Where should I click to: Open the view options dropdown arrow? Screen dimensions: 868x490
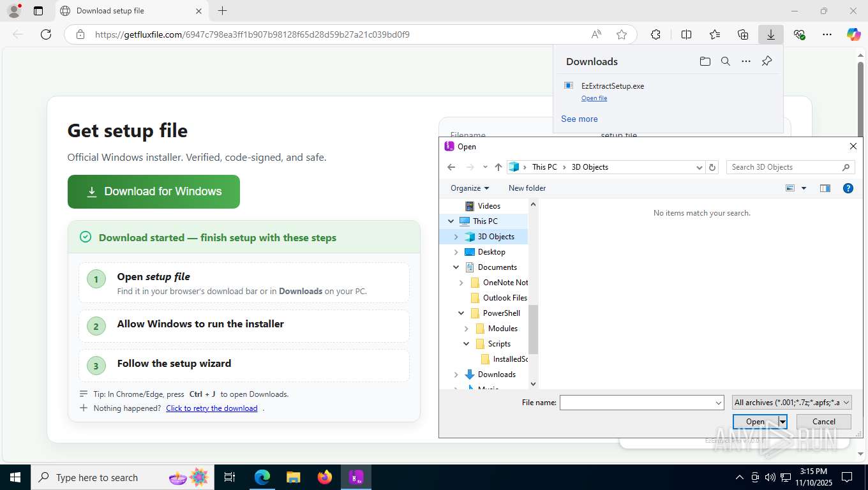pos(804,188)
